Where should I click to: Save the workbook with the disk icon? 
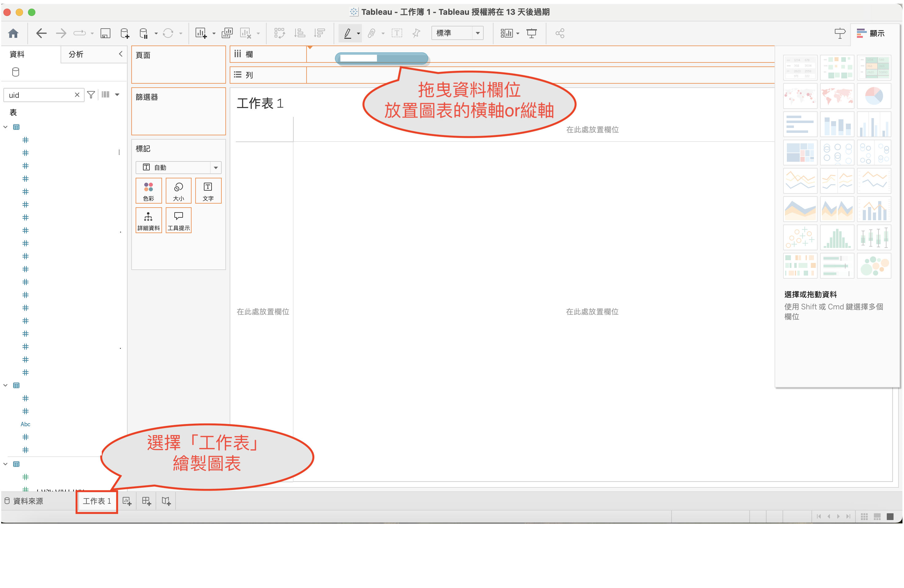point(105,34)
